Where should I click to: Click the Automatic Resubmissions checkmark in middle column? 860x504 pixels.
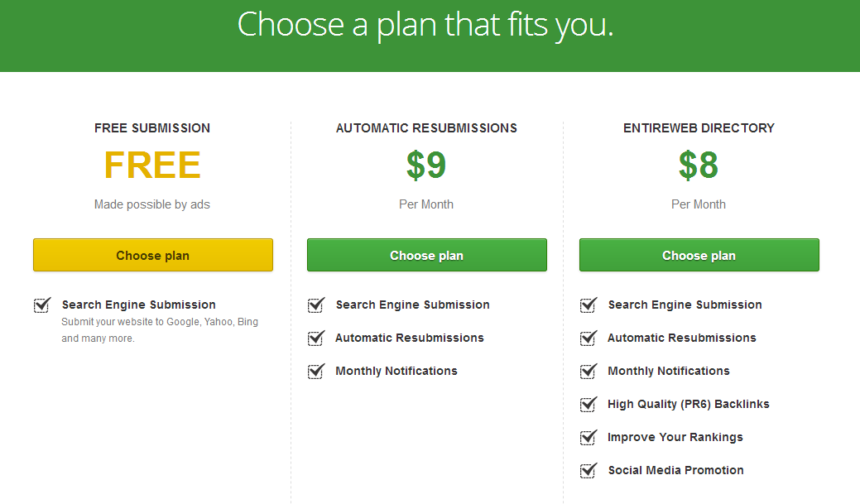coord(315,338)
